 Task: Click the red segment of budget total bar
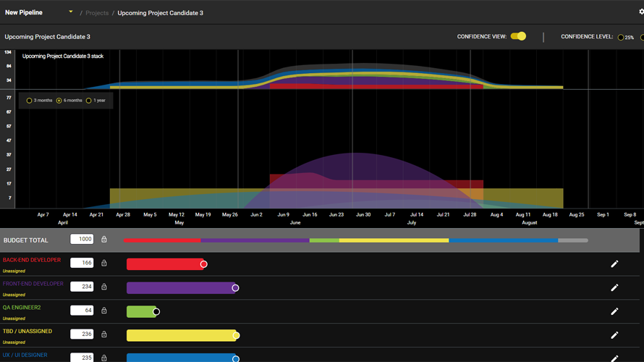tap(162, 240)
